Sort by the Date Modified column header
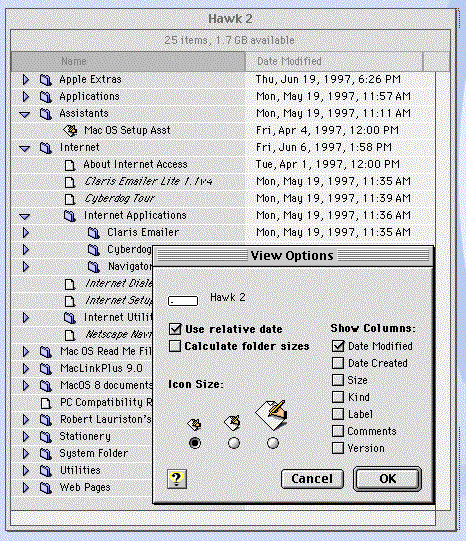466x541 pixels. coord(334,61)
